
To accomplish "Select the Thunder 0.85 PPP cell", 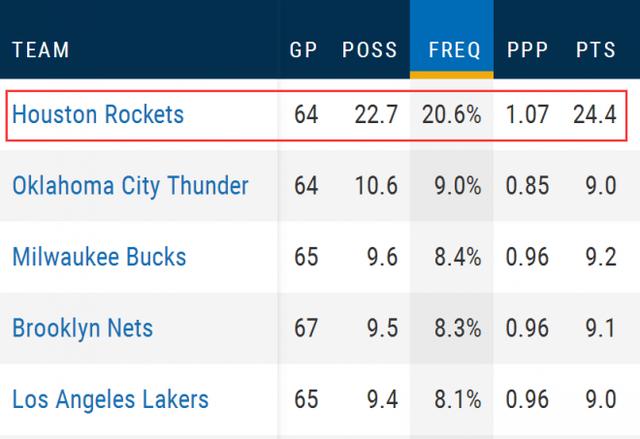I will (x=527, y=186).
